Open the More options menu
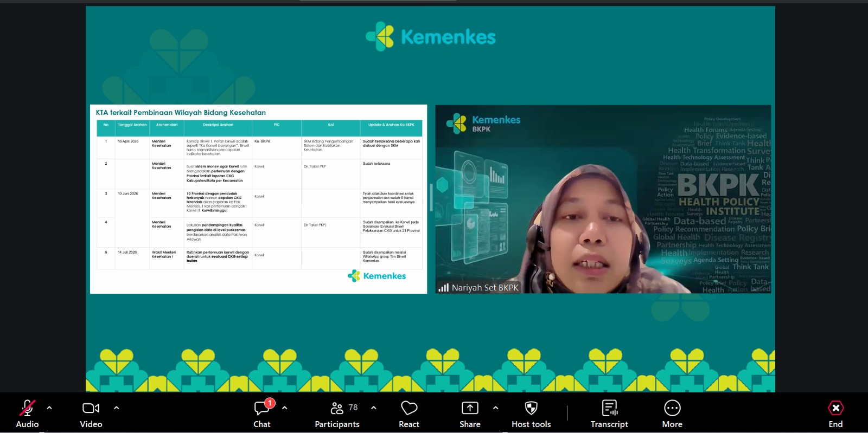The height and width of the screenshot is (433, 868). click(672, 413)
